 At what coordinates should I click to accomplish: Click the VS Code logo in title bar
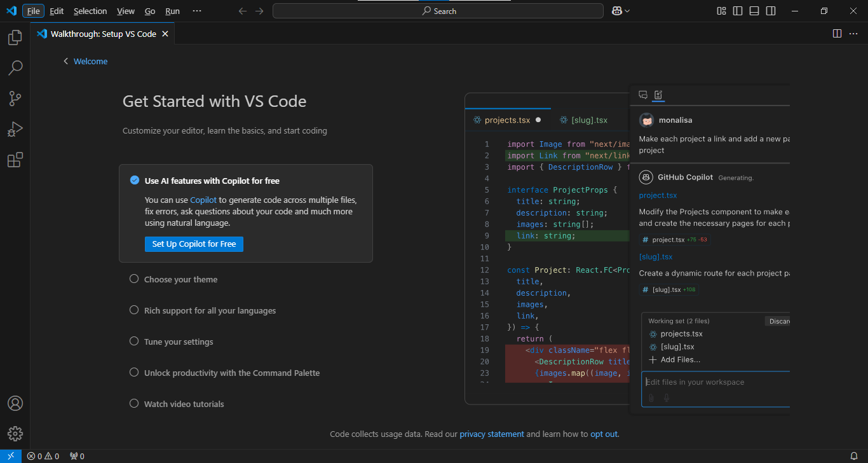(11, 11)
